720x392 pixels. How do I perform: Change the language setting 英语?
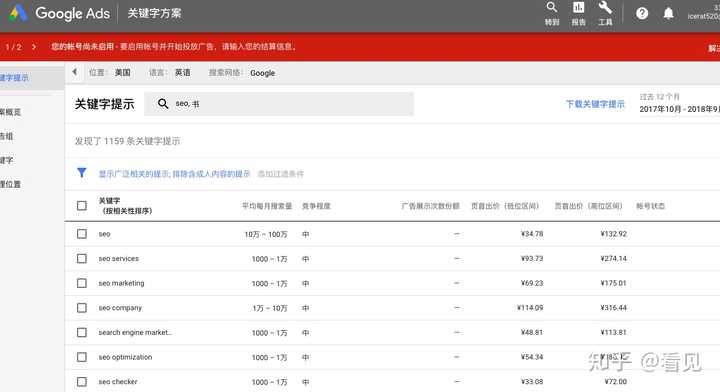point(182,73)
